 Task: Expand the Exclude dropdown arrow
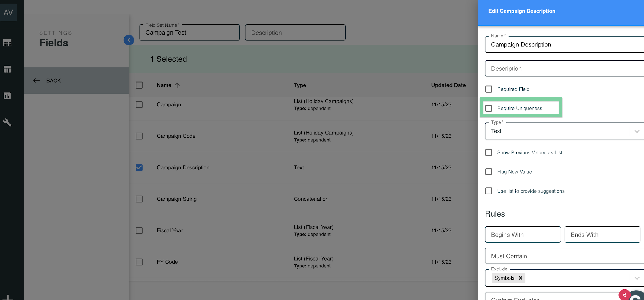pyautogui.click(x=637, y=278)
